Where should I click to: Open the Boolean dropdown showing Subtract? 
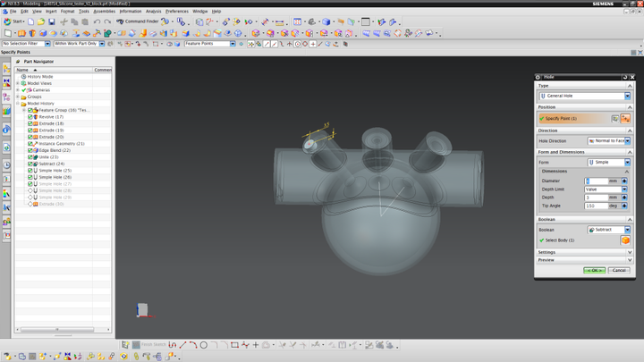(x=609, y=230)
